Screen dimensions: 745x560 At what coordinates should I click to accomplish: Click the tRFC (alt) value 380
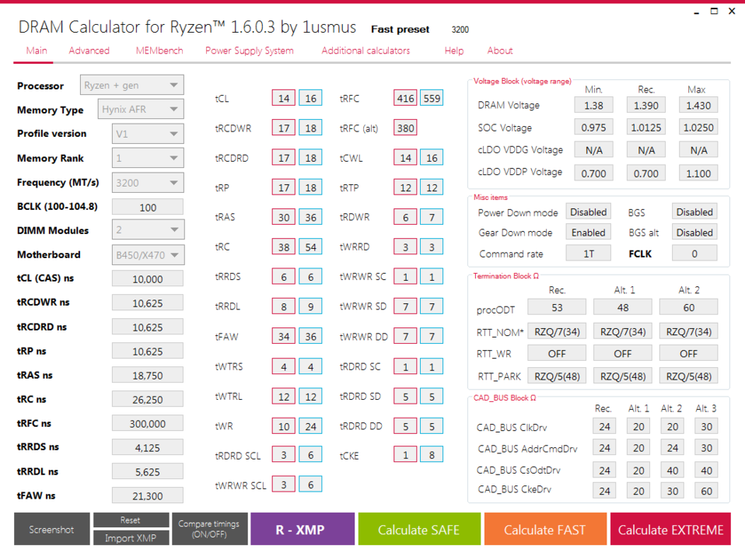coord(405,128)
